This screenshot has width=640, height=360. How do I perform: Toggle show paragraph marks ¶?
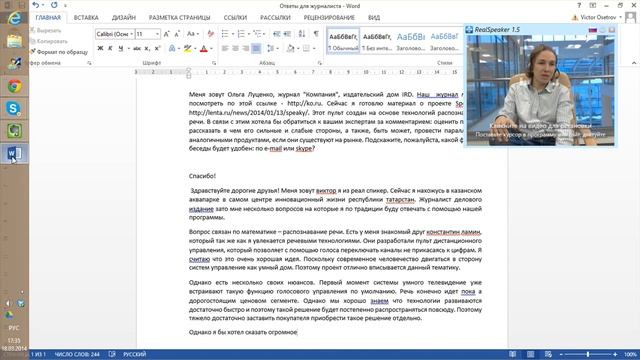point(316,34)
